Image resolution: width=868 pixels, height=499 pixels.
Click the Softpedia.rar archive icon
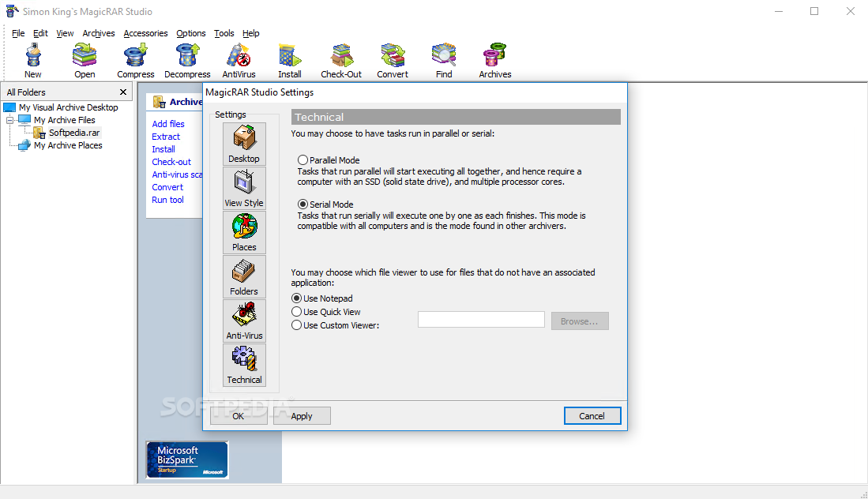[39, 133]
